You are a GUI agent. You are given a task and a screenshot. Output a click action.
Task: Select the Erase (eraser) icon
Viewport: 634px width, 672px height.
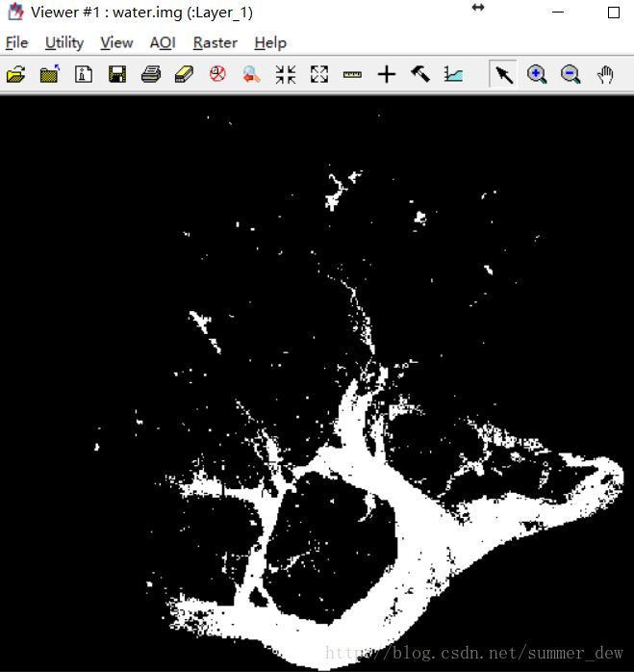(184, 74)
